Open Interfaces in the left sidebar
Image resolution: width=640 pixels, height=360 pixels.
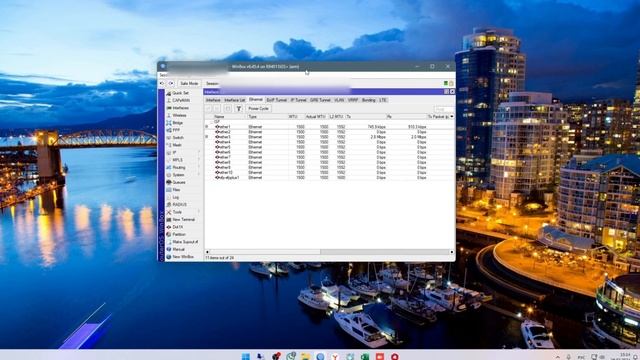pos(180,108)
